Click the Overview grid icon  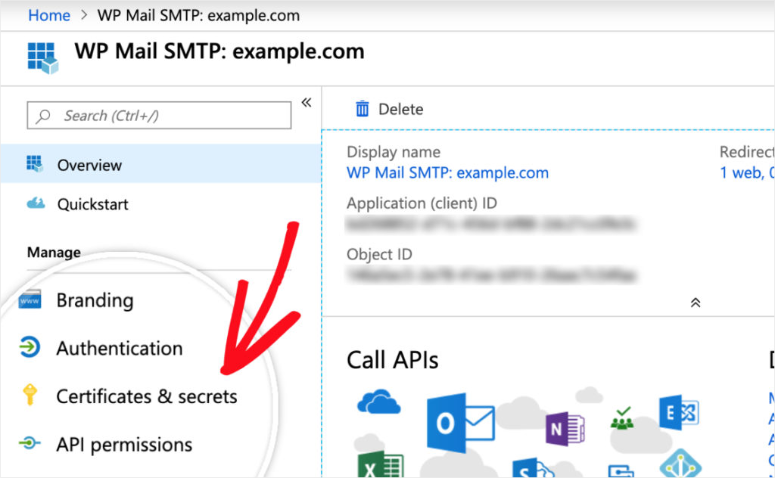click(35, 164)
